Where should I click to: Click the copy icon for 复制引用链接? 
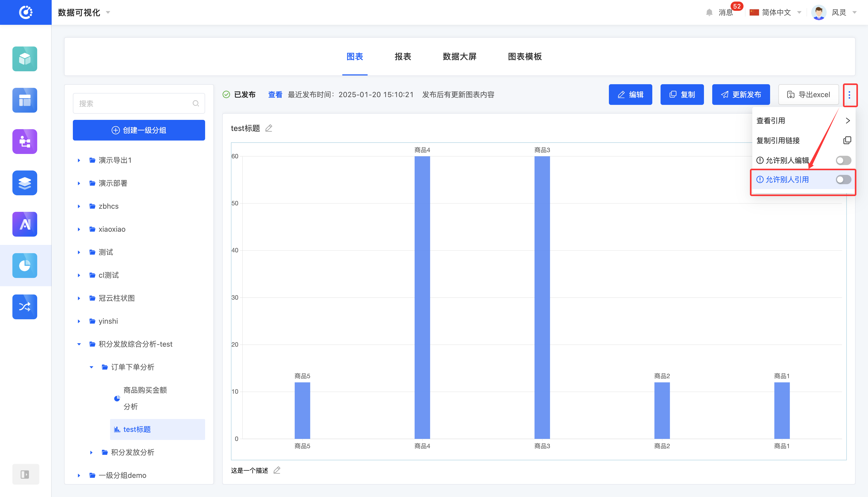pos(847,140)
